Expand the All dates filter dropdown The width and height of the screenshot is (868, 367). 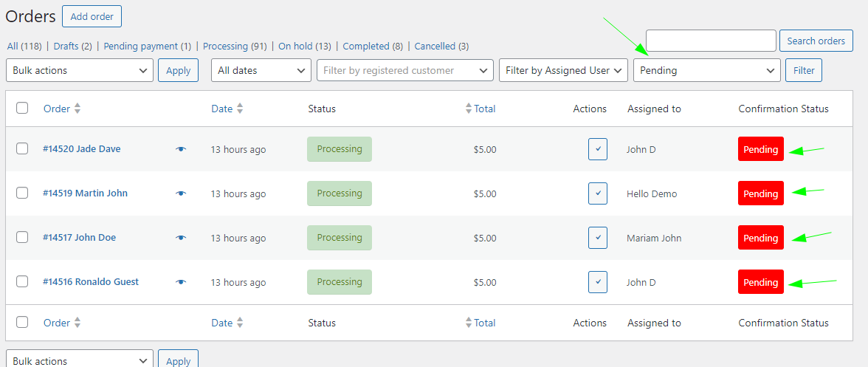click(261, 71)
